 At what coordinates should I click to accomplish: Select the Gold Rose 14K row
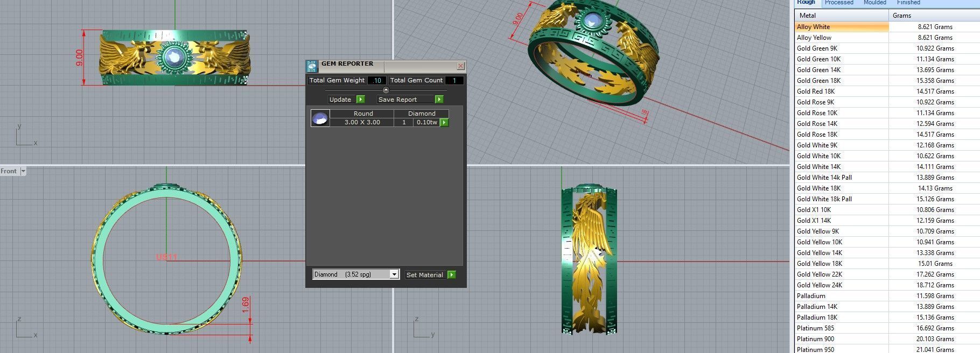[887, 124]
